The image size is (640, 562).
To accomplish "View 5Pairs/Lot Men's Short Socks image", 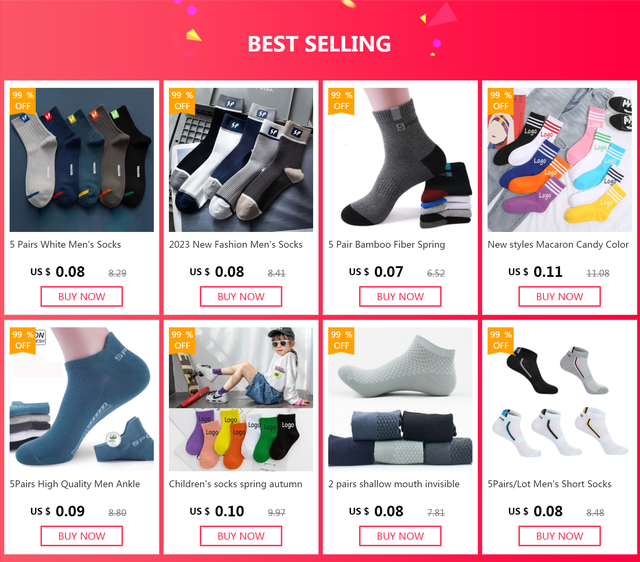I will coord(560,399).
